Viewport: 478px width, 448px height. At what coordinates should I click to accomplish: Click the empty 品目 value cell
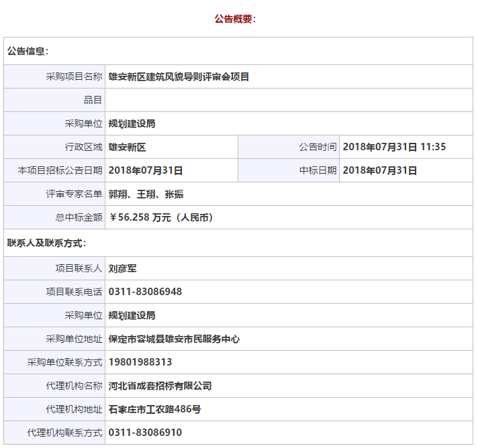pyautogui.click(x=289, y=100)
